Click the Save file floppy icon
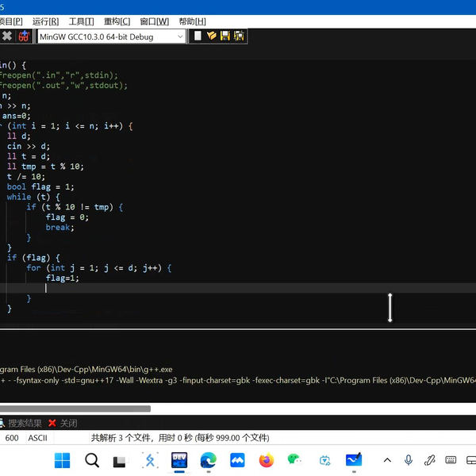The height and width of the screenshot is (476, 476). pos(225,36)
